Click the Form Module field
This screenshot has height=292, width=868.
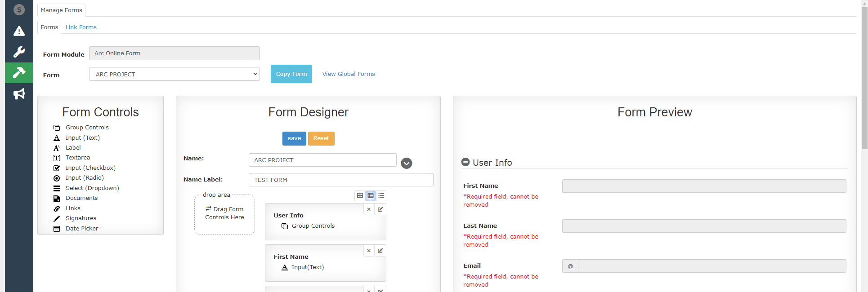174,53
